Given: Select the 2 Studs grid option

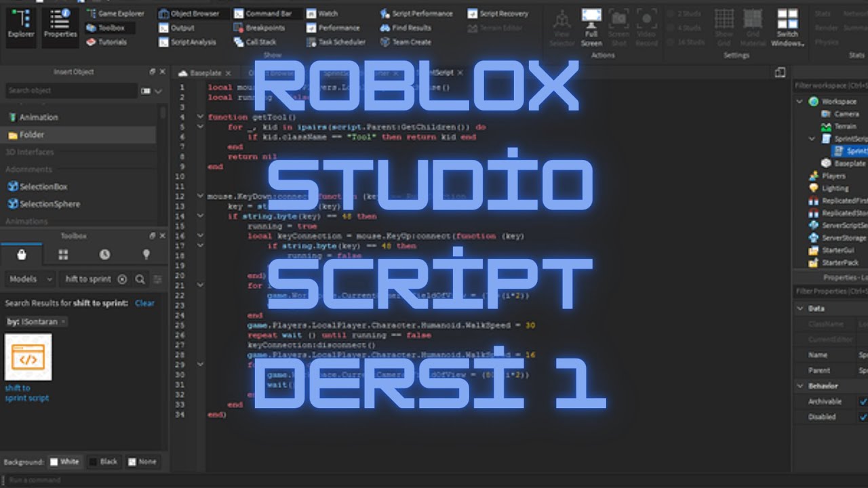Looking at the screenshot, I should coord(683,14).
